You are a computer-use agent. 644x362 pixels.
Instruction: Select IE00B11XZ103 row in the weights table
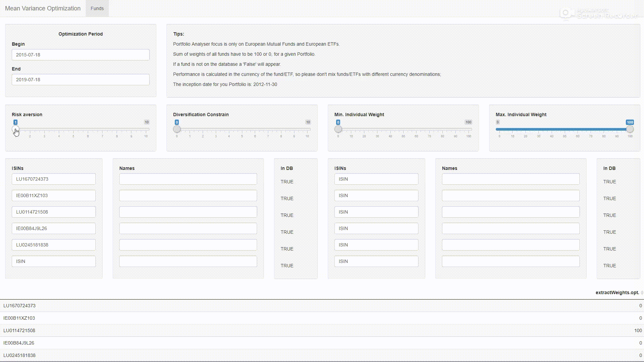(x=322, y=318)
